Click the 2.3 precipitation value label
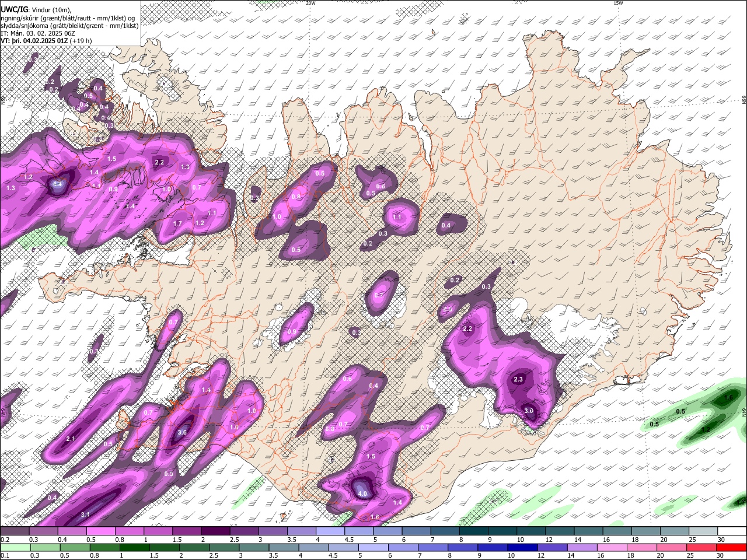 click(518, 379)
